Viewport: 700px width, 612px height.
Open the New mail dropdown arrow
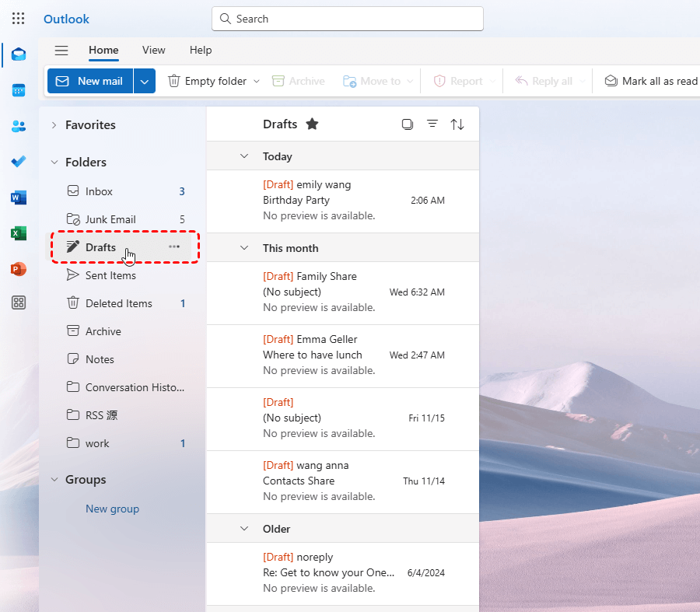coord(145,81)
